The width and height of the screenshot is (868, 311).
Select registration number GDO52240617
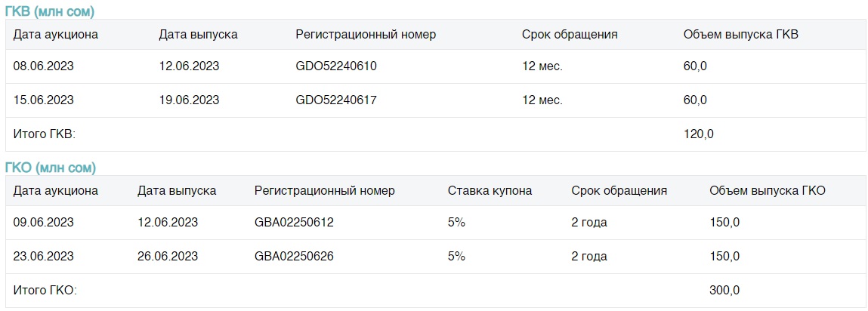pos(336,100)
